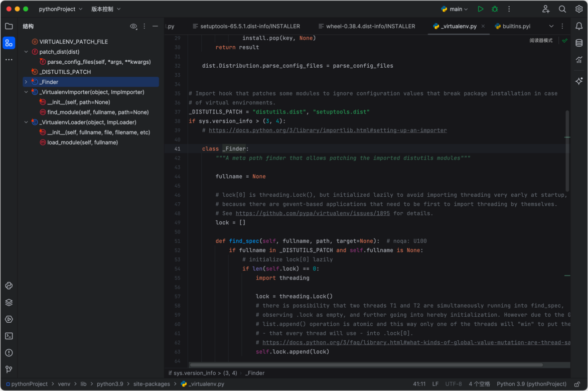Open the Python Console tool window
This screenshot has height=391, width=588.
click(9, 286)
